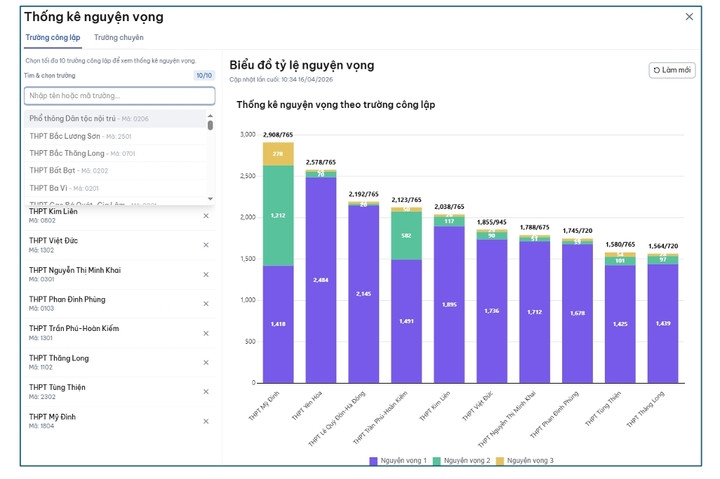720x479 pixels.
Task: Delete THPT Nguyễn Thị Minh Khai from list
Action: point(206,274)
